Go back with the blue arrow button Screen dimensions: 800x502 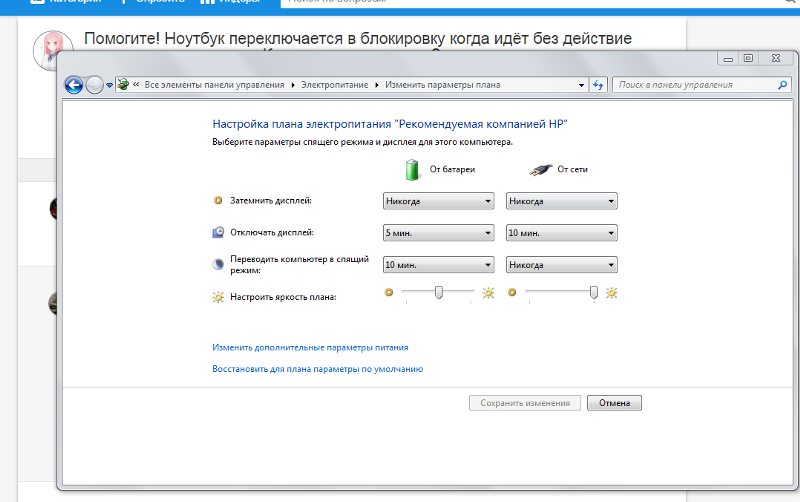coord(74,85)
